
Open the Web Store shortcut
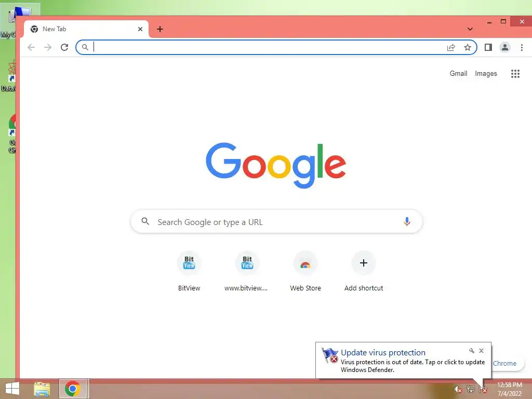[305, 271]
